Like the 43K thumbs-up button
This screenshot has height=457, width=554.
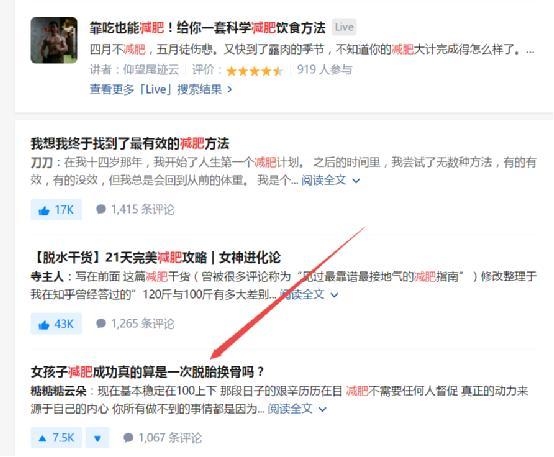[x=56, y=324]
